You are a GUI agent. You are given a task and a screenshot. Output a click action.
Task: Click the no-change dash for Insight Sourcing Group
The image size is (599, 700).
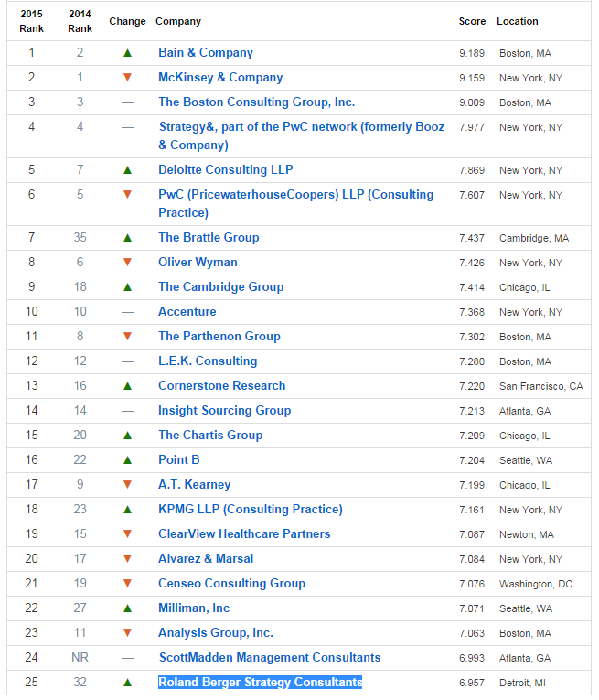tap(127, 411)
